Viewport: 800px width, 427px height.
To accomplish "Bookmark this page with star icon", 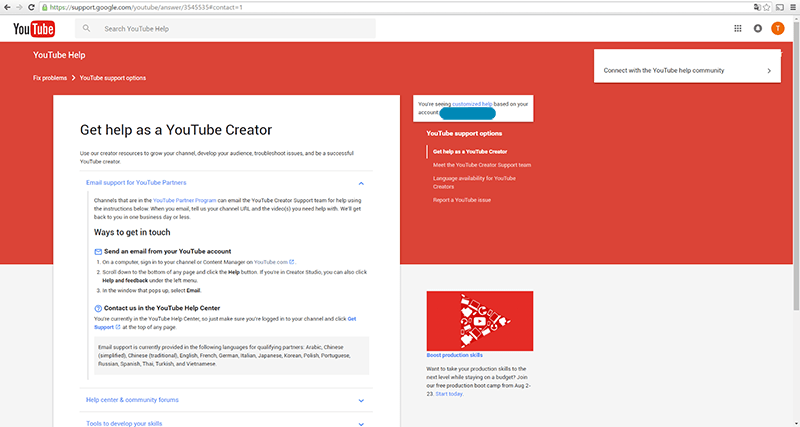I will point(766,8).
